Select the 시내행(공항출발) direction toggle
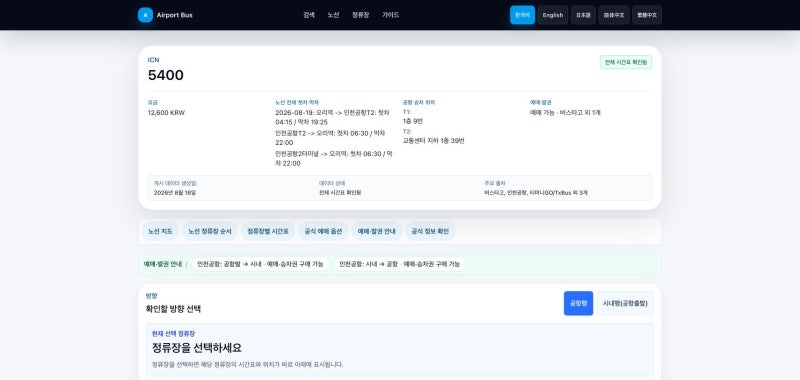The image size is (800, 380). [x=625, y=303]
